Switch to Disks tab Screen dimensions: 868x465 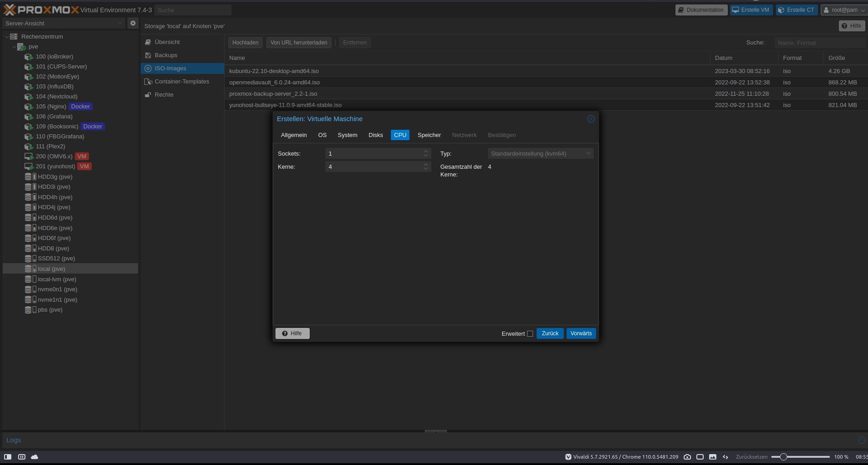point(375,135)
